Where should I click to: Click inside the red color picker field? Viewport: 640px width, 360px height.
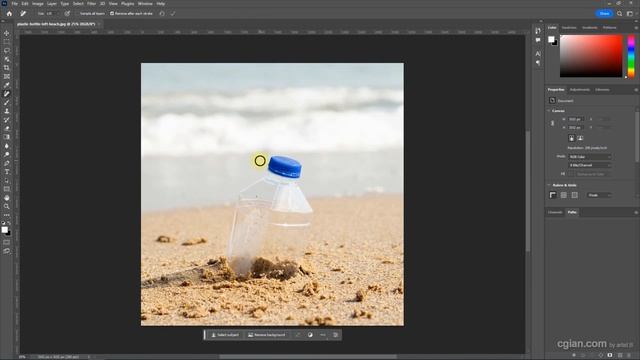click(x=591, y=56)
